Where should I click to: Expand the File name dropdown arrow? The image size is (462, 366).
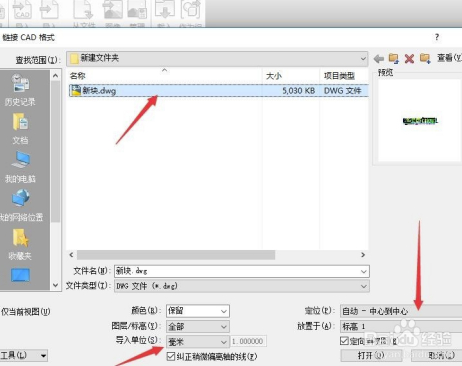coord(364,272)
